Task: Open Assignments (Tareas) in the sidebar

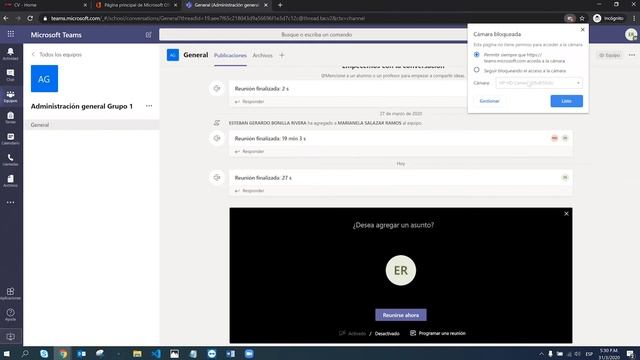Action: [x=11, y=118]
